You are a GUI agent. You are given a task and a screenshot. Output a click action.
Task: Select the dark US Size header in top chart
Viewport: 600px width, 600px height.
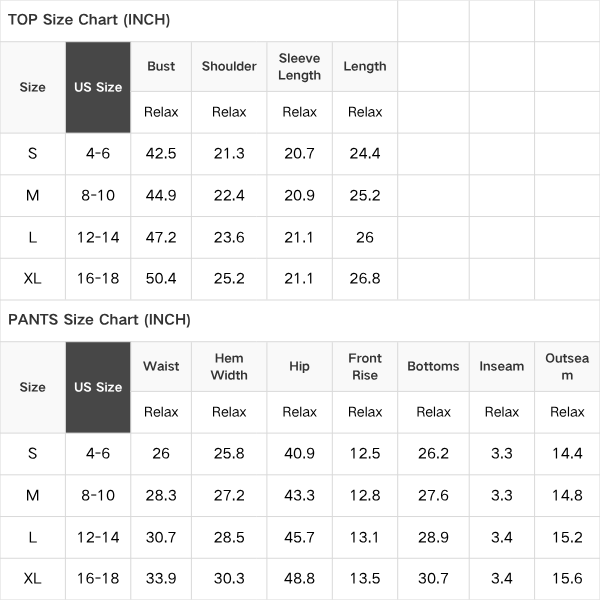(98, 87)
